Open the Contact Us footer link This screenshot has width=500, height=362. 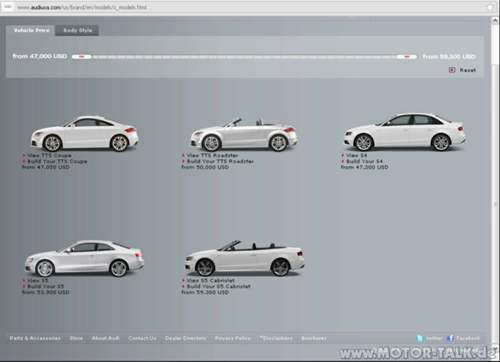(142, 338)
